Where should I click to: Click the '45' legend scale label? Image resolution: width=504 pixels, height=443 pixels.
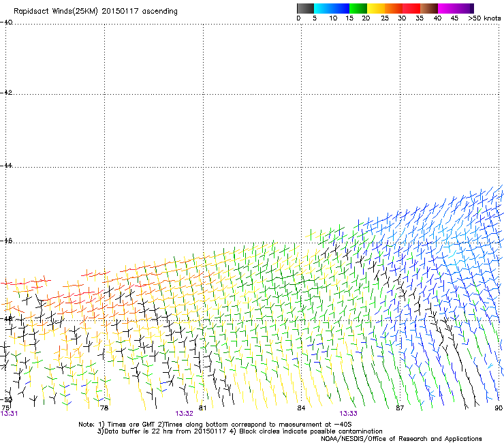[454, 18]
